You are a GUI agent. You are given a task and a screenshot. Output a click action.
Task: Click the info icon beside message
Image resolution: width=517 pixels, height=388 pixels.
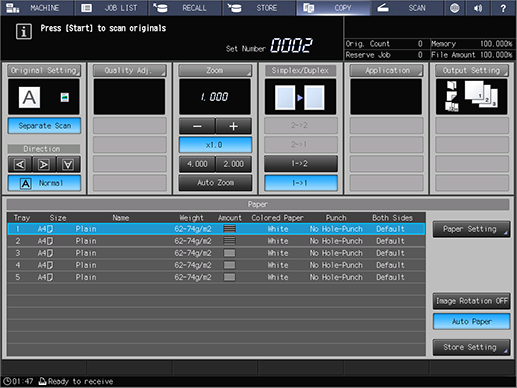[x=24, y=32]
